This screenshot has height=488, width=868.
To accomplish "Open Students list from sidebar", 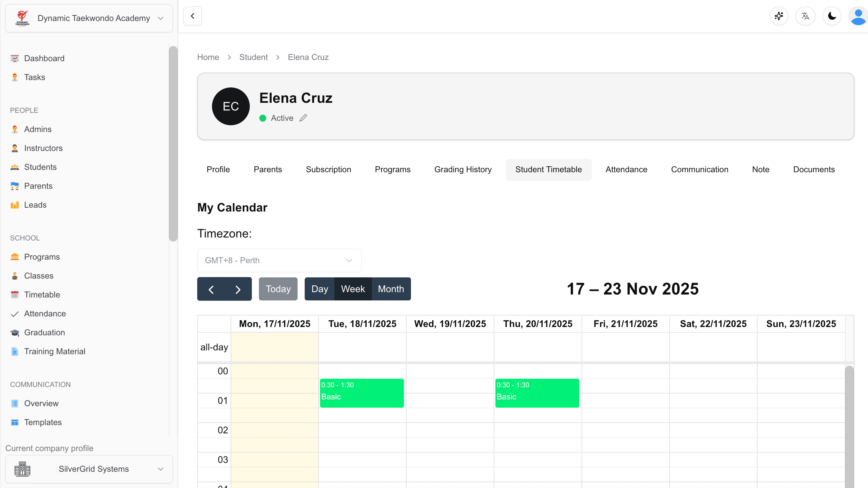I will click(x=40, y=167).
